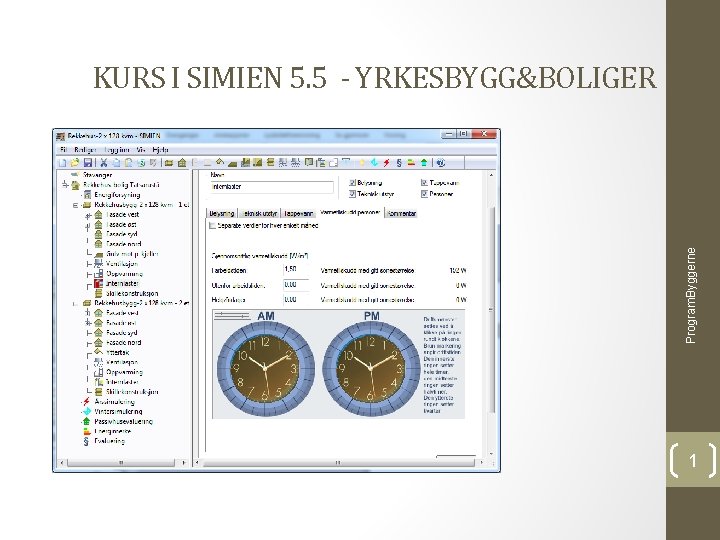
Task: Select Gulv mot grunn in first zone
Action: pyautogui.click(x=132, y=254)
